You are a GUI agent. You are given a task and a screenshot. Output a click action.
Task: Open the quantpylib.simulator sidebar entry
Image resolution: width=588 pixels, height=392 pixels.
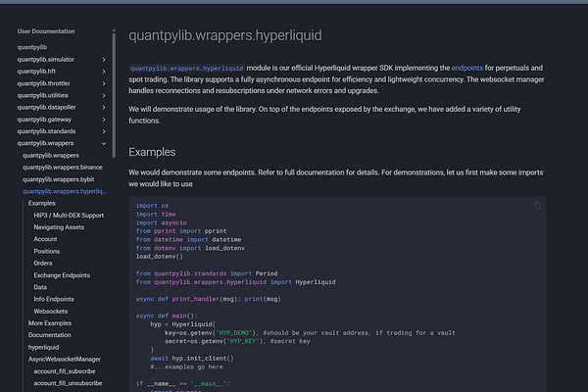pos(46,59)
